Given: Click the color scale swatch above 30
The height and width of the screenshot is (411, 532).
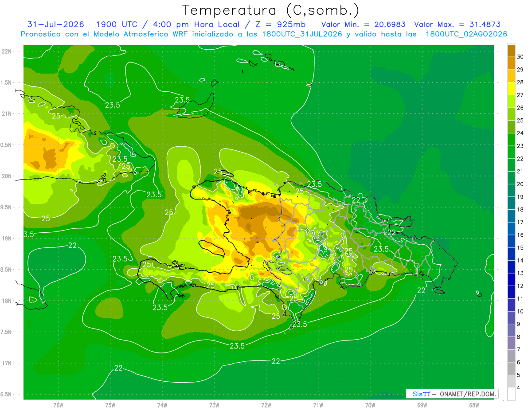Looking at the screenshot, I should click(x=511, y=51).
